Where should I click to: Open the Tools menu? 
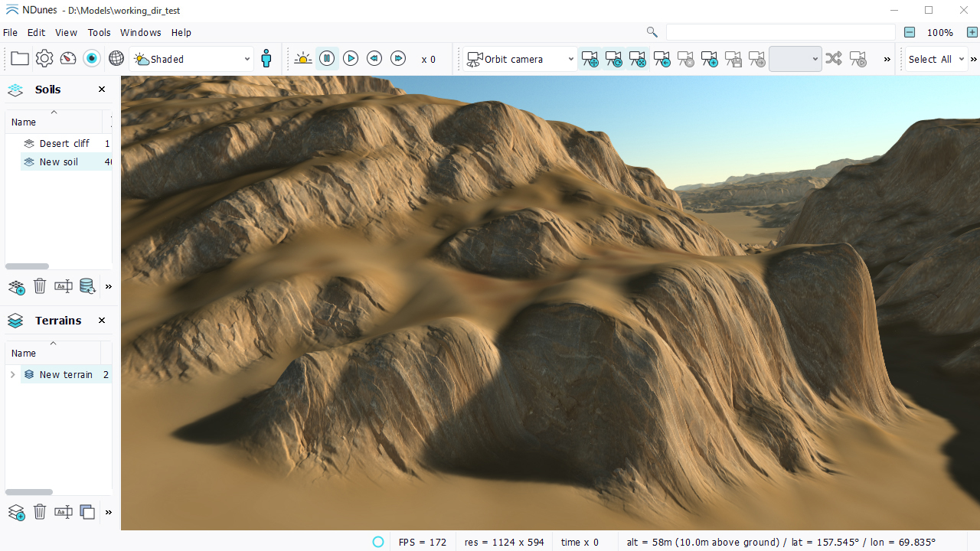coord(99,33)
